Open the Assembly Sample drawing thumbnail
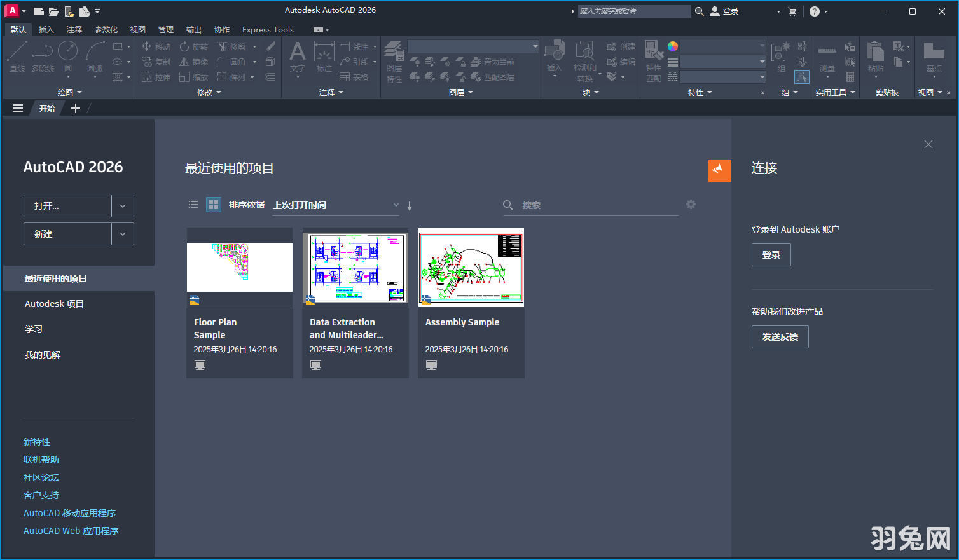Viewport: 959px width, 560px height. tap(471, 268)
